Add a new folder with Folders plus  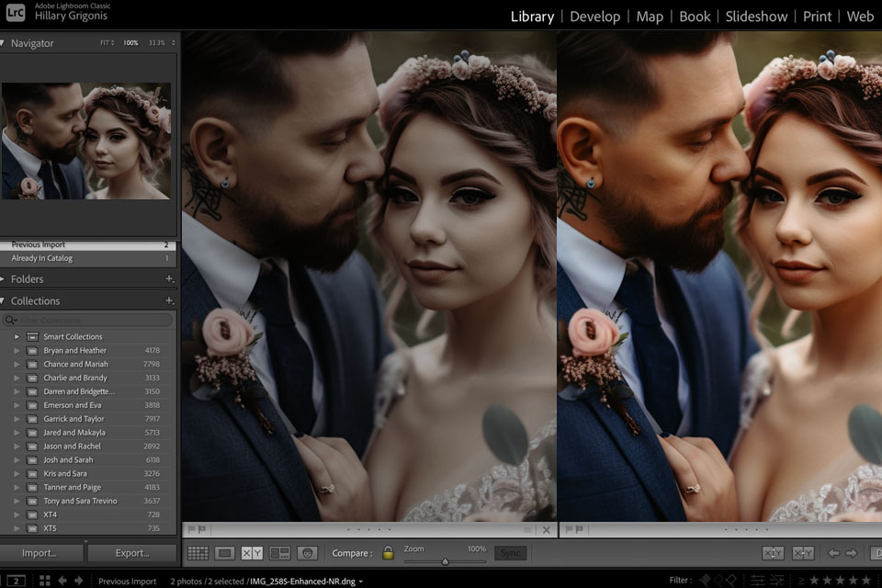169,278
